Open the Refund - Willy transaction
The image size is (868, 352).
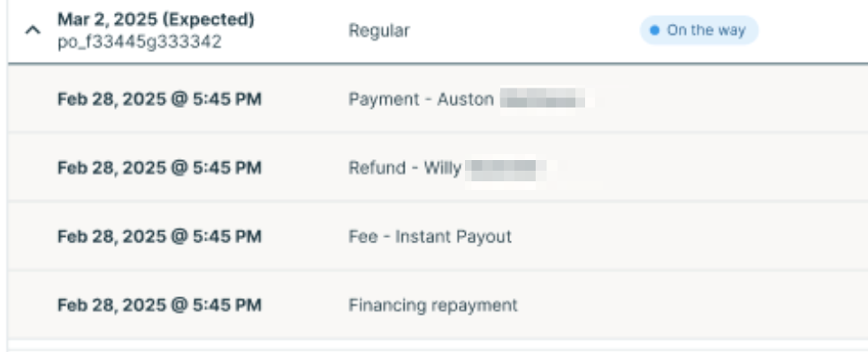tap(405, 168)
